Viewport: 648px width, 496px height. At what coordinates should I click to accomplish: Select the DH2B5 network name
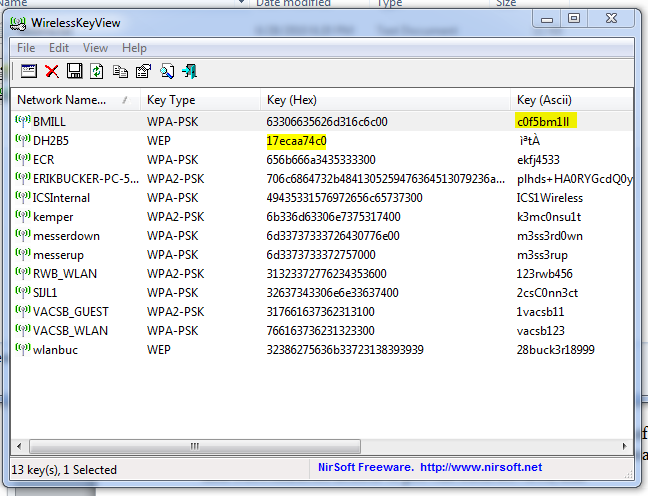(50, 141)
